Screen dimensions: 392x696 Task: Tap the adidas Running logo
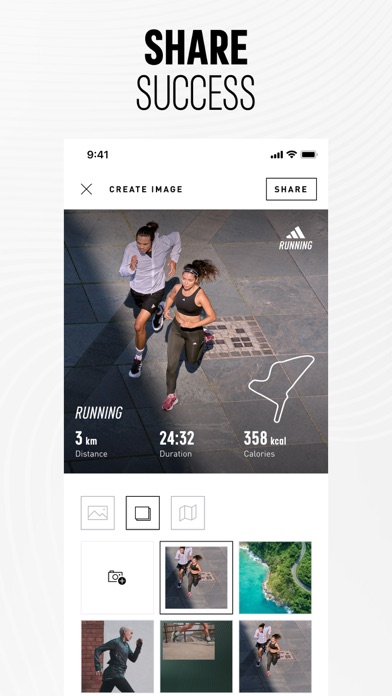[296, 238]
